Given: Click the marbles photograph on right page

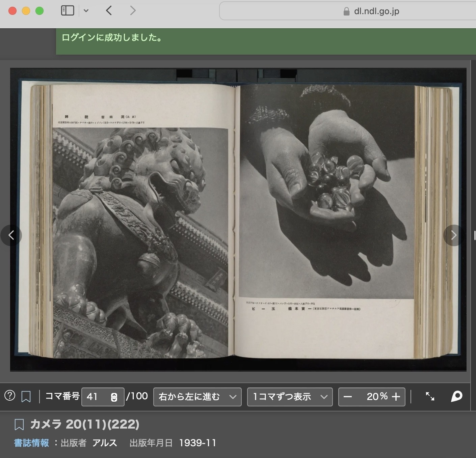Looking at the screenshot, I should 326,191.
